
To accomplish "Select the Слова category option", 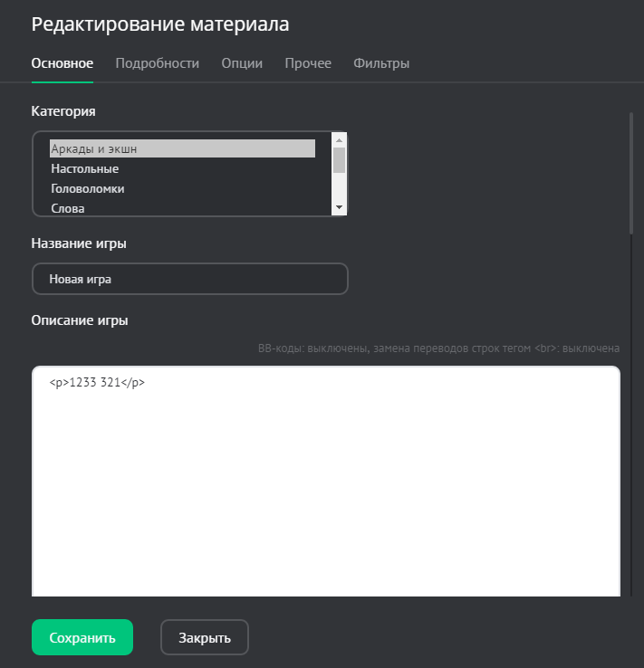I will [x=68, y=208].
